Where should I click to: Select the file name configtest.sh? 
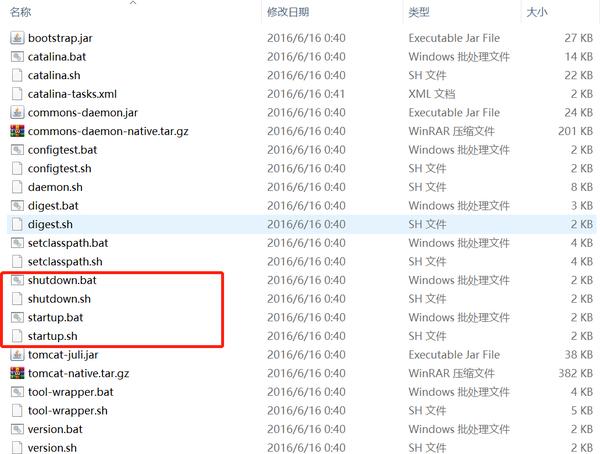[60, 169]
